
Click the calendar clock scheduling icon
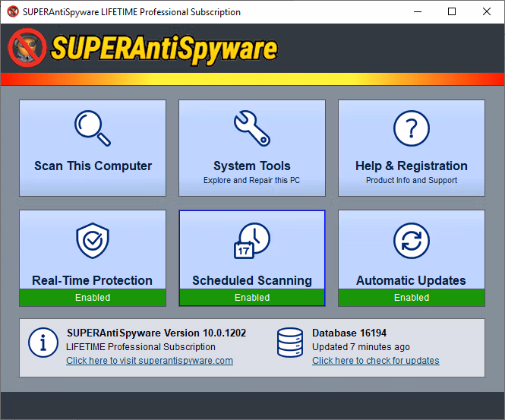point(252,240)
